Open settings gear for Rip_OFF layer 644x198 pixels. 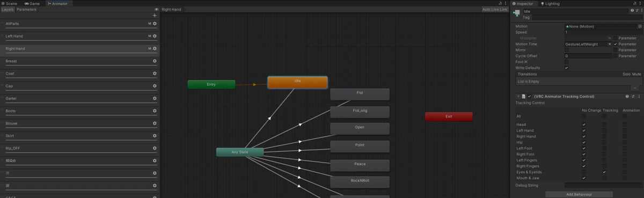[x=155, y=148]
